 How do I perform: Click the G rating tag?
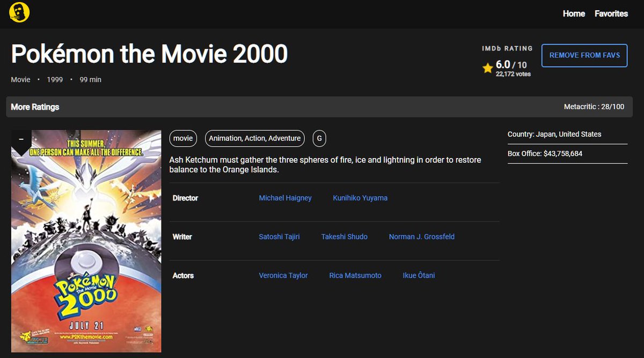tap(319, 138)
